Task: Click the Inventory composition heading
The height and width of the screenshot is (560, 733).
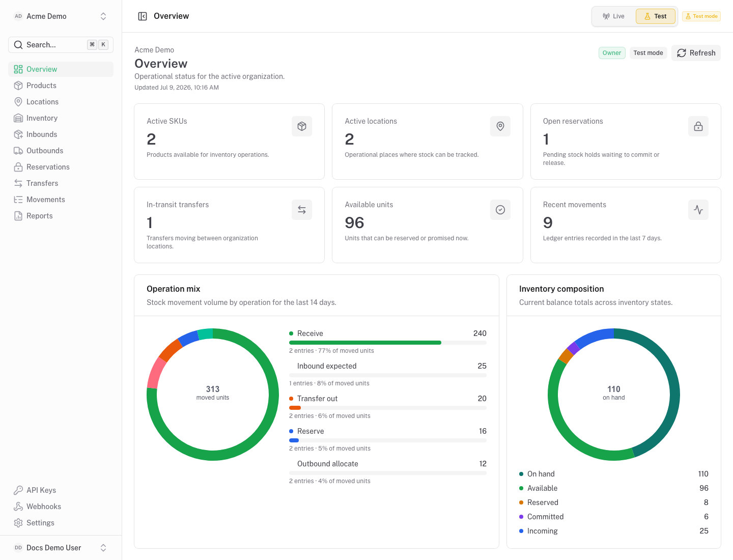Action: pyautogui.click(x=561, y=289)
